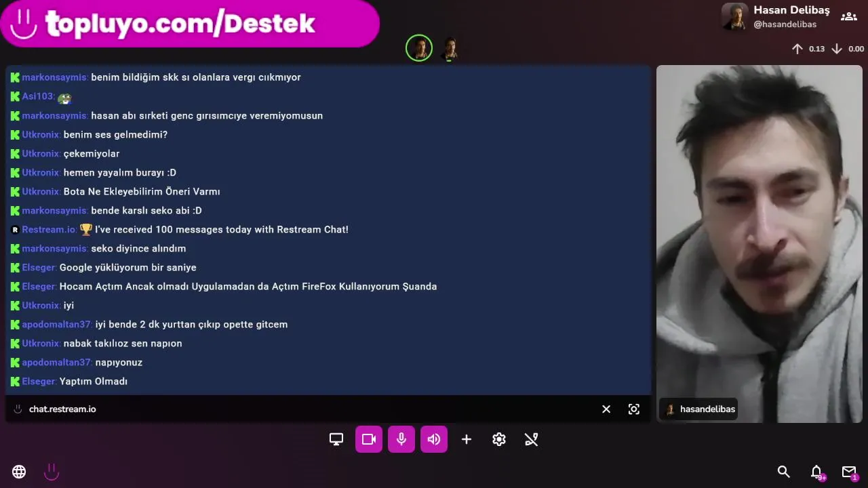Click message "napıyonuz"

tap(119, 363)
